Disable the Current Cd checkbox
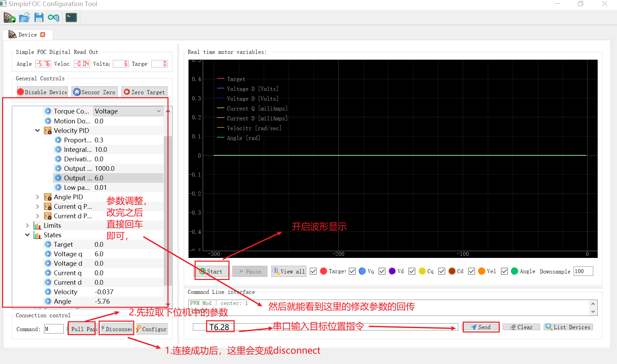The height and width of the screenshot is (364, 617). [x=441, y=271]
